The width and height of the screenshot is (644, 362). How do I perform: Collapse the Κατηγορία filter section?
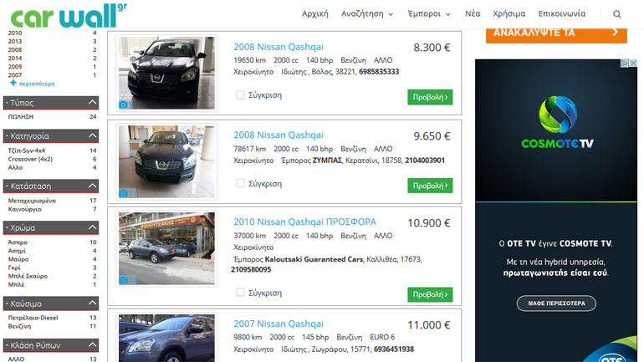pyautogui.click(x=92, y=135)
